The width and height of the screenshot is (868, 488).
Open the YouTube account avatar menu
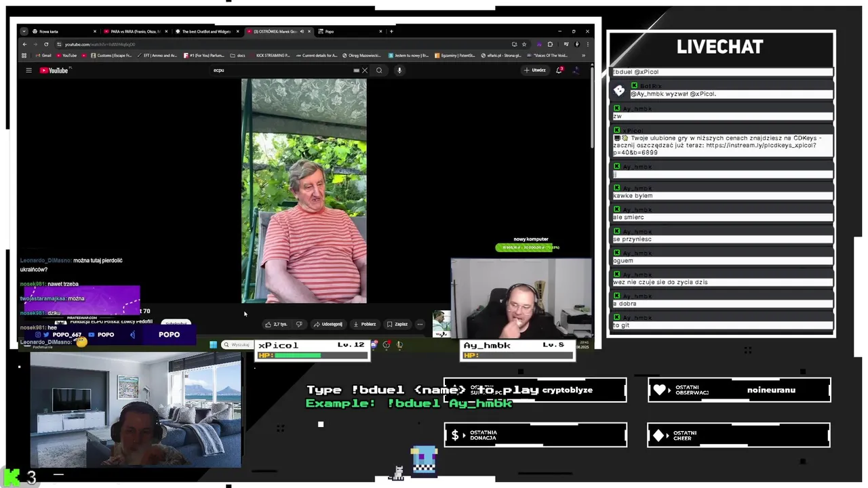(x=576, y=70)
